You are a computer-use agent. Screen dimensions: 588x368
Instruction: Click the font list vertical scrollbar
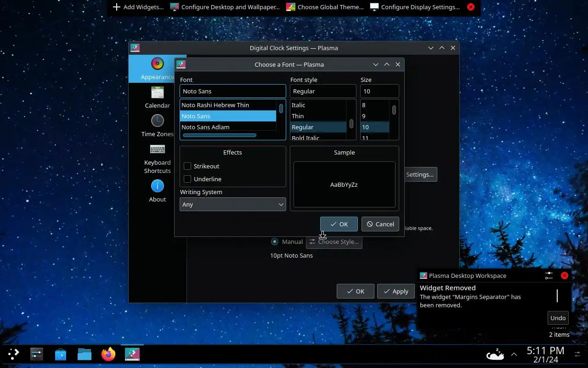coord(281,109)
